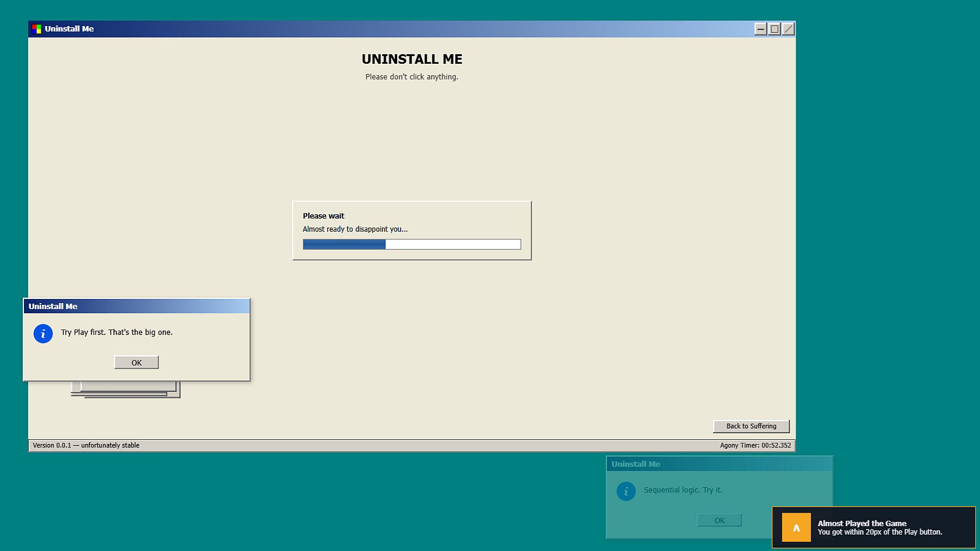Screen dimensions: 980x551
Task: Click the main window title 'Uninstall Me'
Action: click(69, 29)
